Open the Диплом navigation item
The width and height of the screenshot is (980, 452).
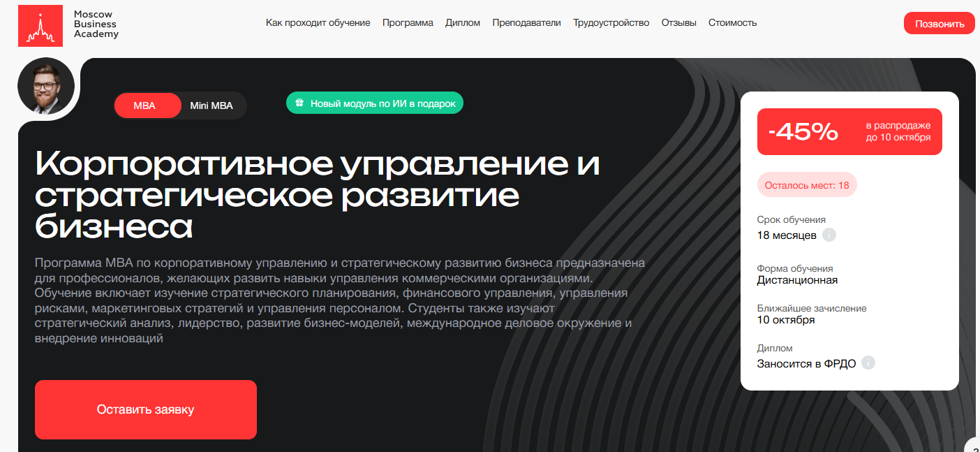pyautogui.click(x=463, y=22)
